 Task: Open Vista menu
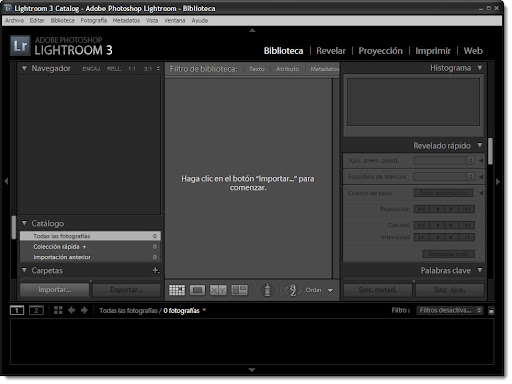[152, 21]
